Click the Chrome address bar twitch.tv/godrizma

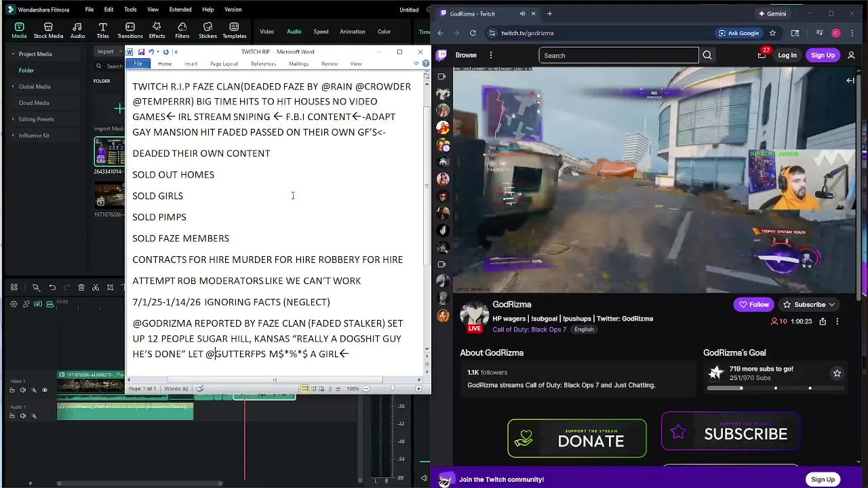coord(527,33)
